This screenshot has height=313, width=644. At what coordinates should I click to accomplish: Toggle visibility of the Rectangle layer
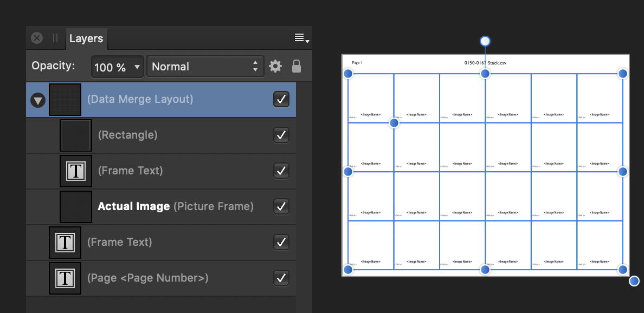[281, 135]
